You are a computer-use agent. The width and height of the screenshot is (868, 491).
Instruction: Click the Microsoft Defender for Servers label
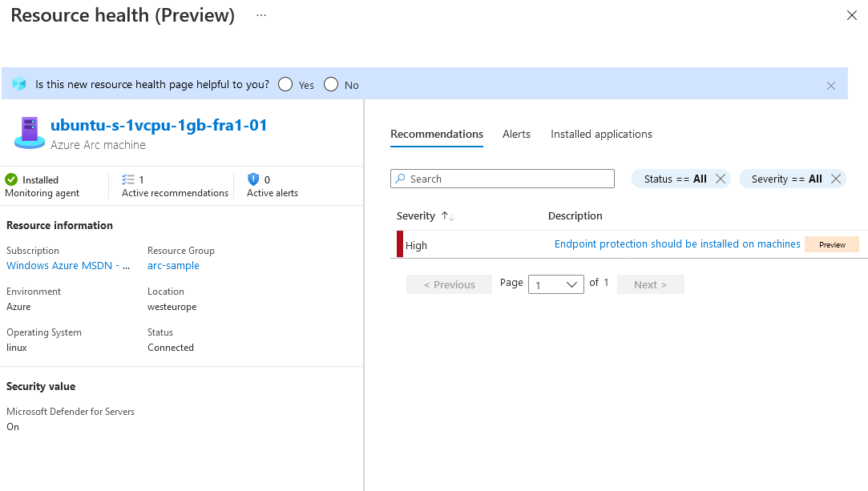[x=71, y=412]
